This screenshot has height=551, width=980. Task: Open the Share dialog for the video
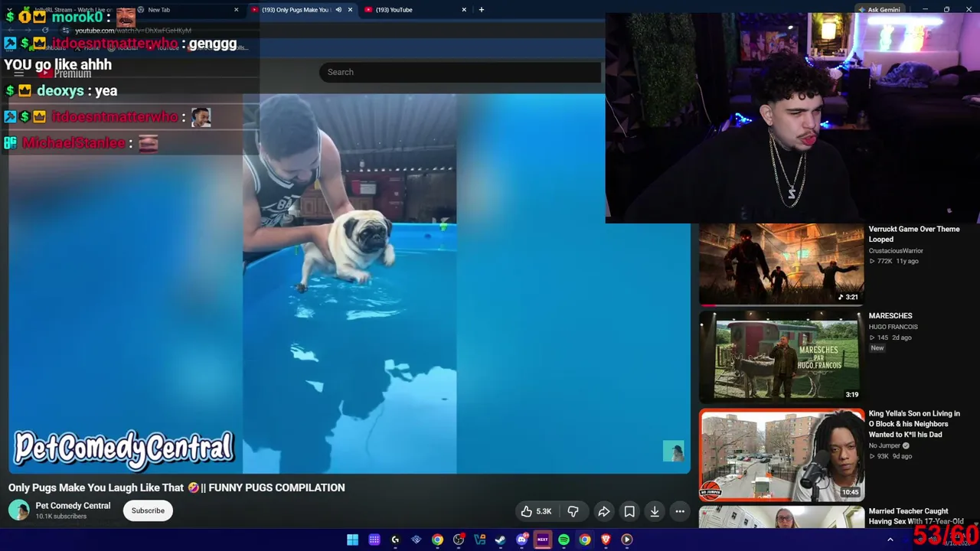[604, 511]
